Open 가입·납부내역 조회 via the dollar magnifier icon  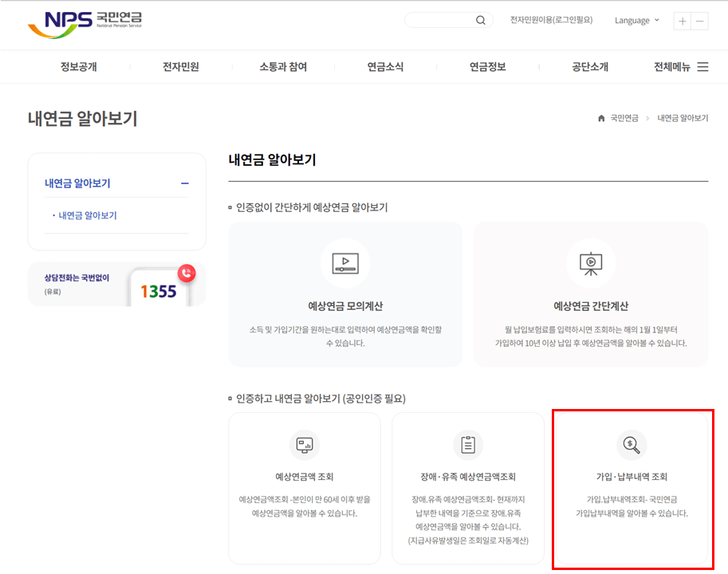click(x=632, y=445)
